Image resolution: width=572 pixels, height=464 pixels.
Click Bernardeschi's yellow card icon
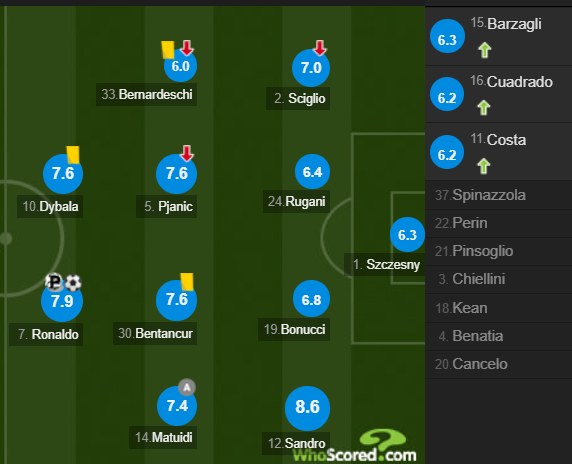(x=168, y=50)
